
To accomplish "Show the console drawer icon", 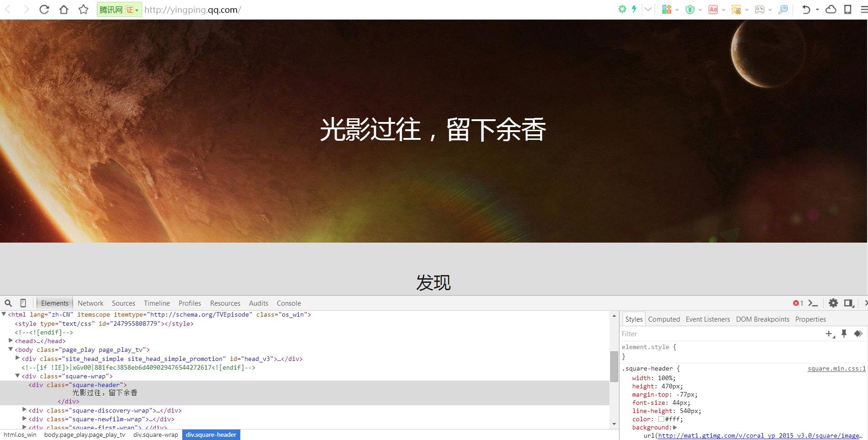I will (813, 303).
